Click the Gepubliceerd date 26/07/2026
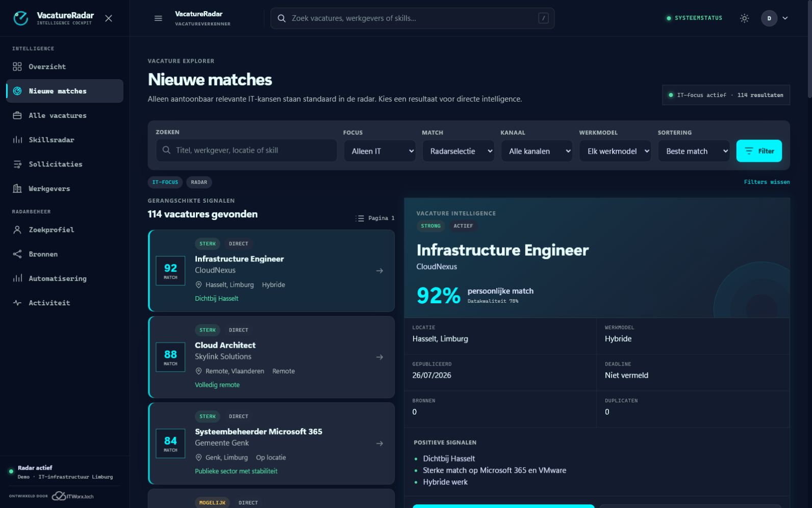The height and width of the screenshot is (508, 812). point(432,376)
